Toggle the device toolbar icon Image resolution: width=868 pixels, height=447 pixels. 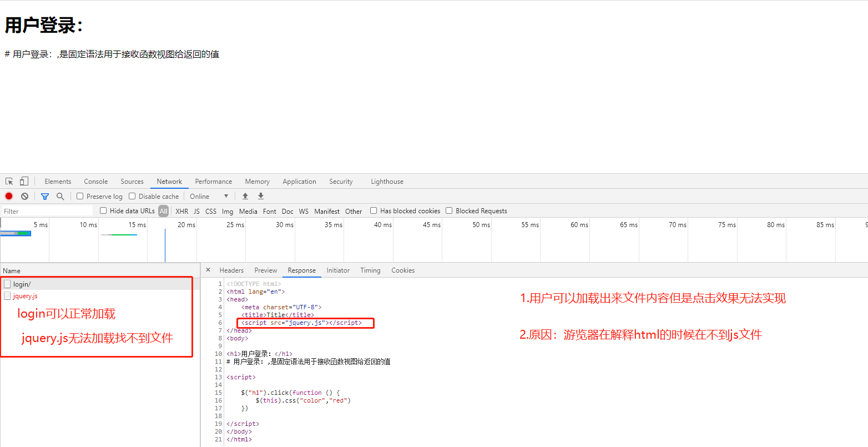pos(24,181)
